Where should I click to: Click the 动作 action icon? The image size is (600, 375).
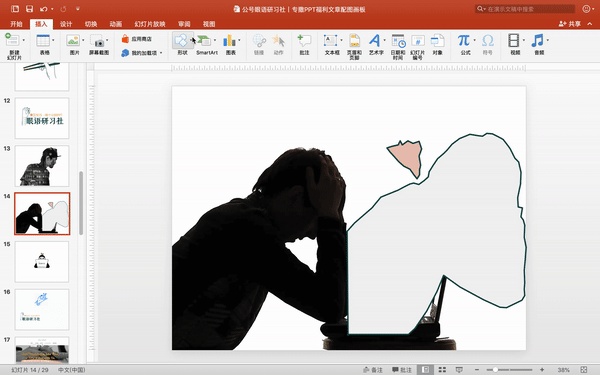coord(278,41)
